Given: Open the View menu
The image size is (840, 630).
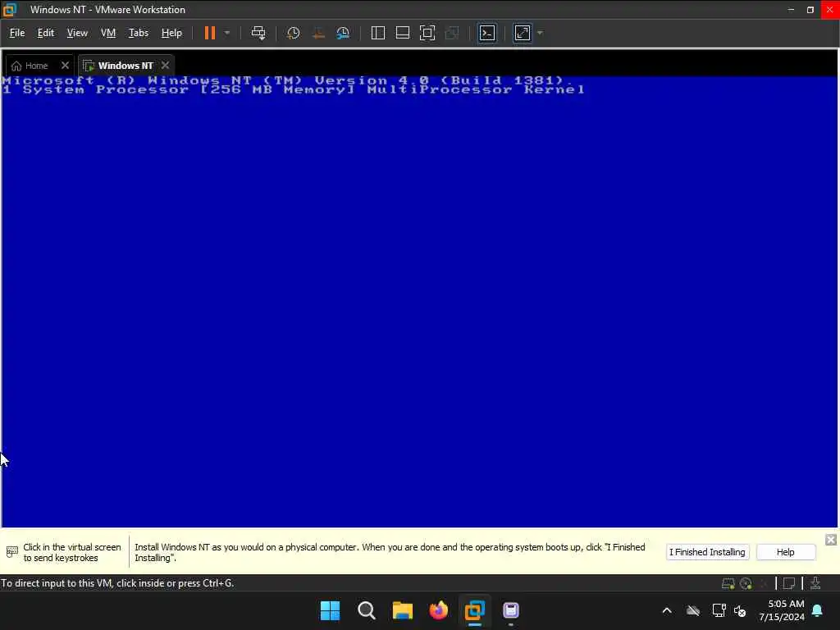Looking at the screenshot, I should [x=77, y=33].
